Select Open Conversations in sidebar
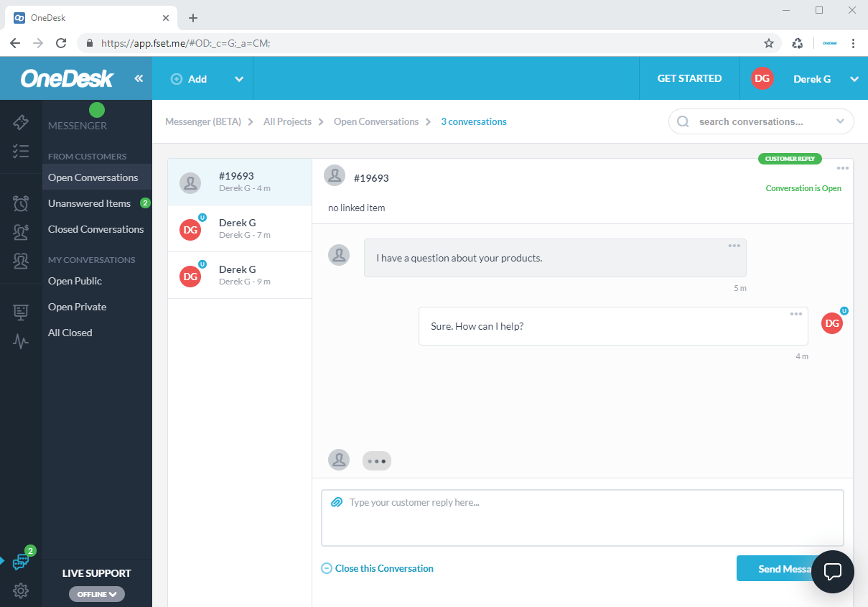The height and width of the screenshot is (607, 868). tap(97, 177)
